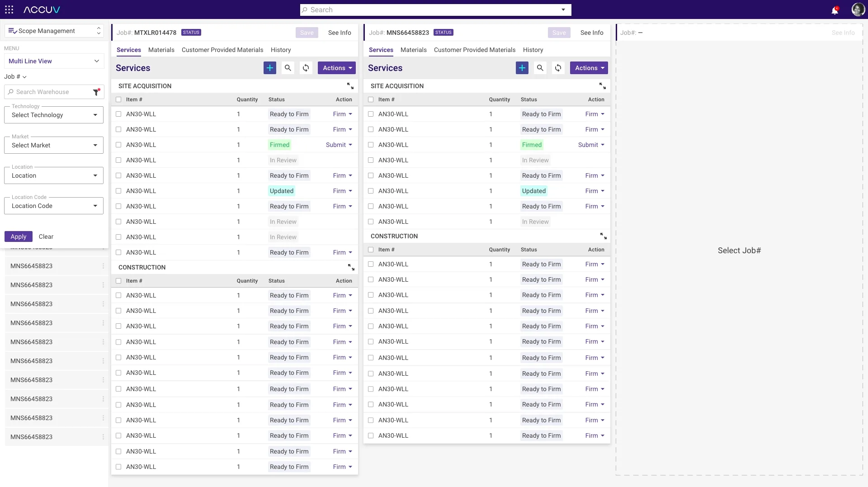868x487 pixels.
Task: Open the app launcher grid icon
Action: click(9, 9)
